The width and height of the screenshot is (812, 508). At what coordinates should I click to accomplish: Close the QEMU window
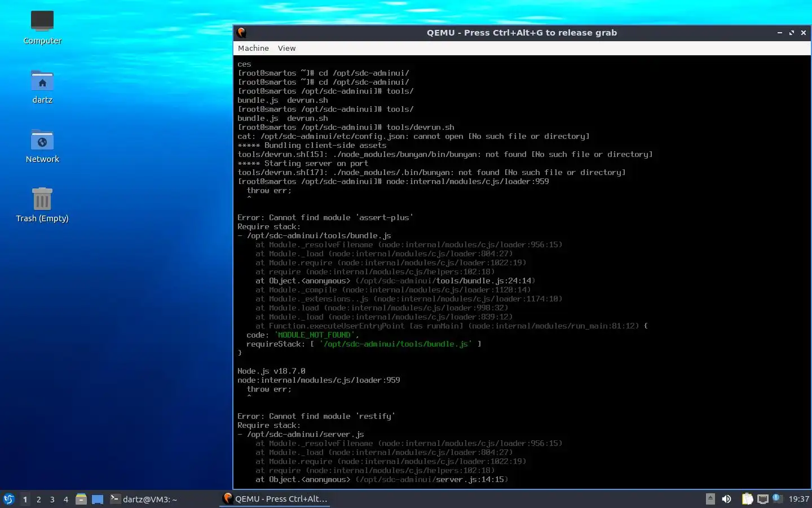pos(804,33)
